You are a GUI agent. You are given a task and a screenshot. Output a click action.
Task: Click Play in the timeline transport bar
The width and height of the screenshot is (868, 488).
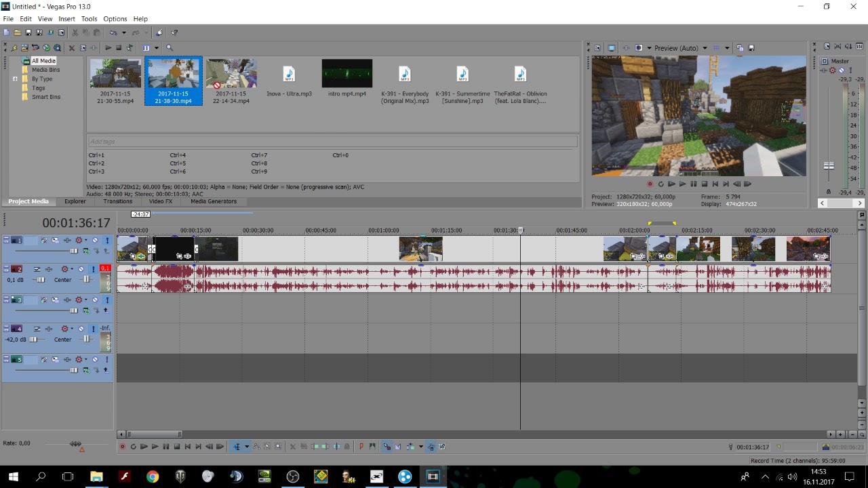155,447
